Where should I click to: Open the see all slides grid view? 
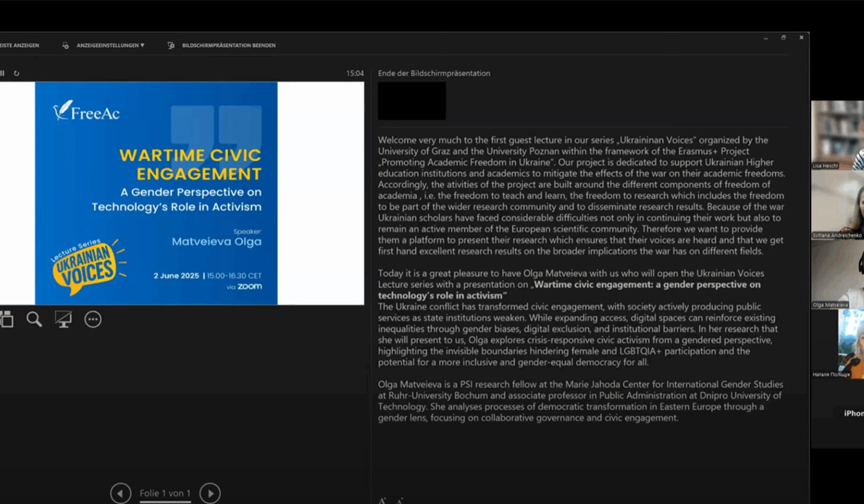point(6,318)
